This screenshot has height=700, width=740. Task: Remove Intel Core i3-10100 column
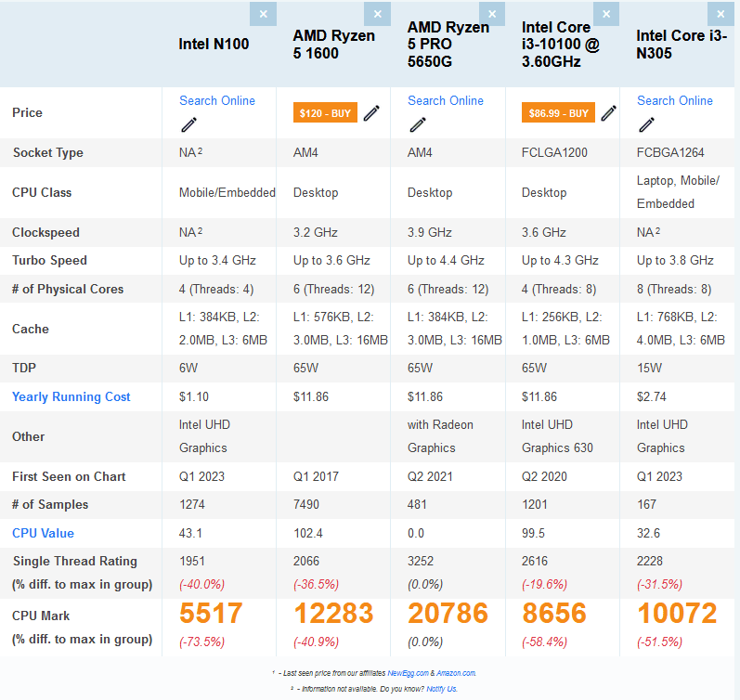606,14
